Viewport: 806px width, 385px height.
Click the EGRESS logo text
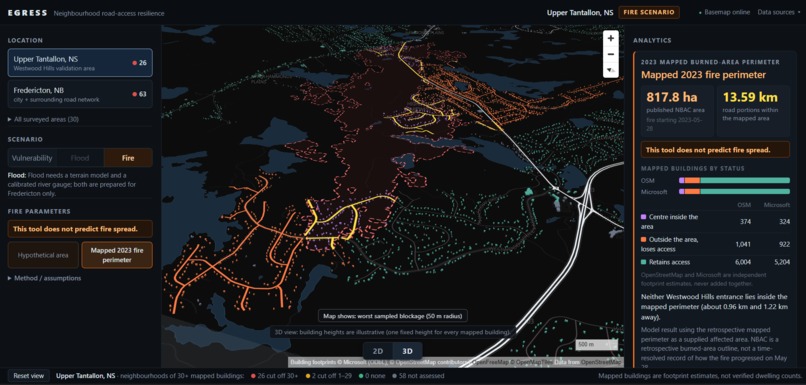point(27,13)
